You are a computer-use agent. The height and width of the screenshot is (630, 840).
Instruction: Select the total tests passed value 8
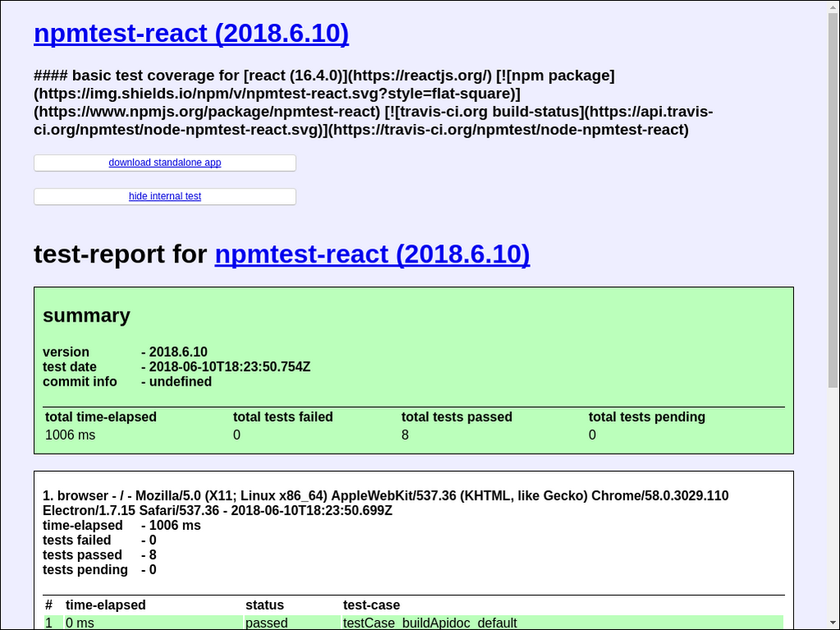[x=405, y=435]
